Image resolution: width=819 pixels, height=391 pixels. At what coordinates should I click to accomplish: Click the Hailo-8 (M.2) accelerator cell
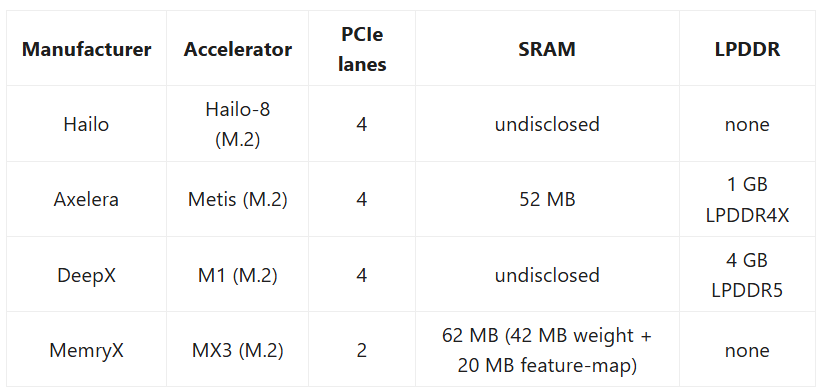[238, 124]
